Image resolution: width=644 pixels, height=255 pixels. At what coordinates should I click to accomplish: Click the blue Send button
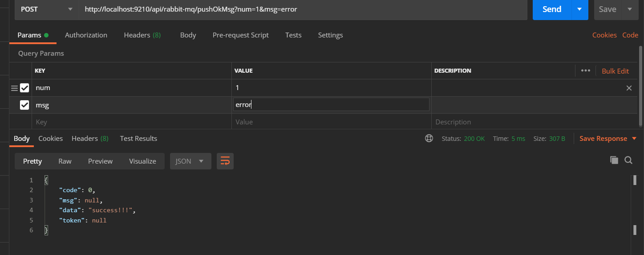click(x=552, y=9)
